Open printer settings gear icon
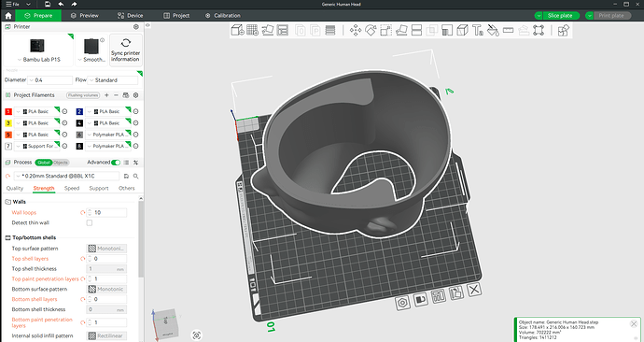Viewport: 644px width, 342px height. [136, 27]
